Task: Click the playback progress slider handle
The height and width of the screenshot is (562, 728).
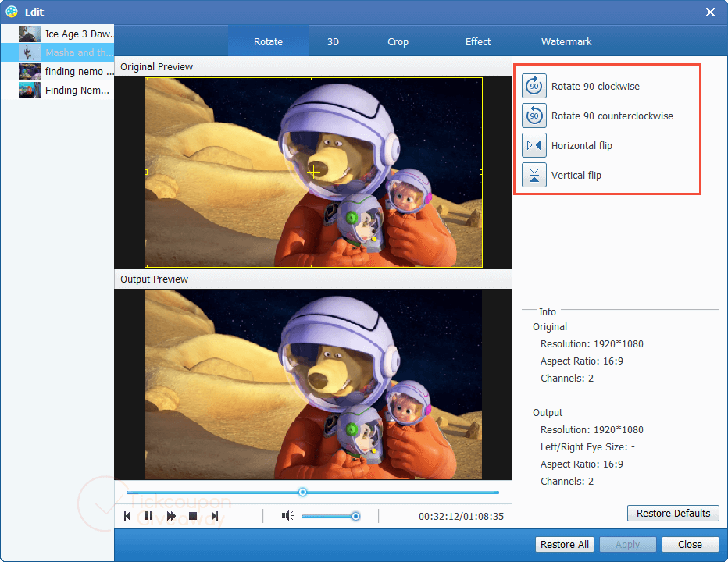Action: (x=302, y=493)
